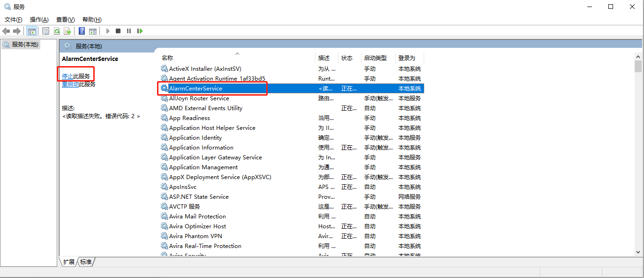Click the gear icon beside AVCTP 服务

point(164,207)
